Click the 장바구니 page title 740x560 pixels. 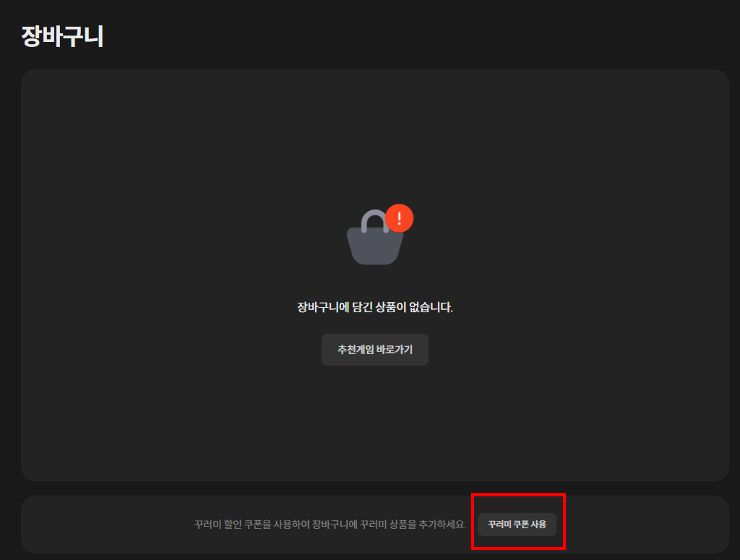click(x=63, y=36)
